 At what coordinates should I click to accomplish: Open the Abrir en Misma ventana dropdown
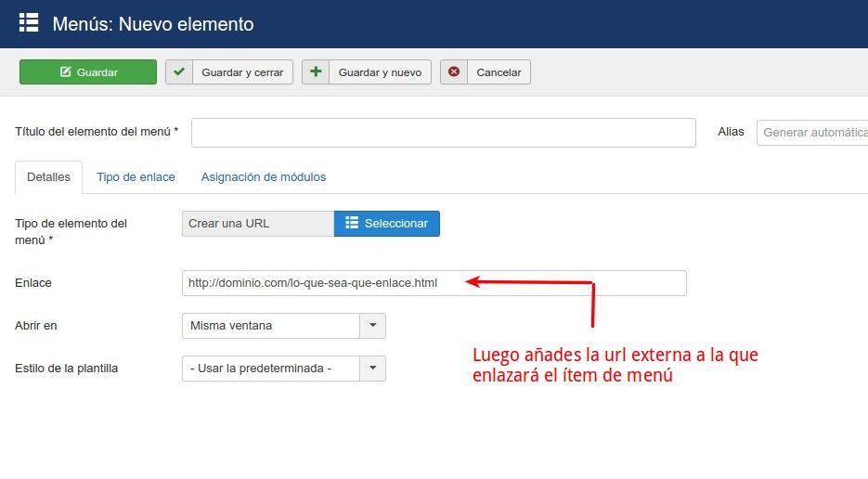284,326
